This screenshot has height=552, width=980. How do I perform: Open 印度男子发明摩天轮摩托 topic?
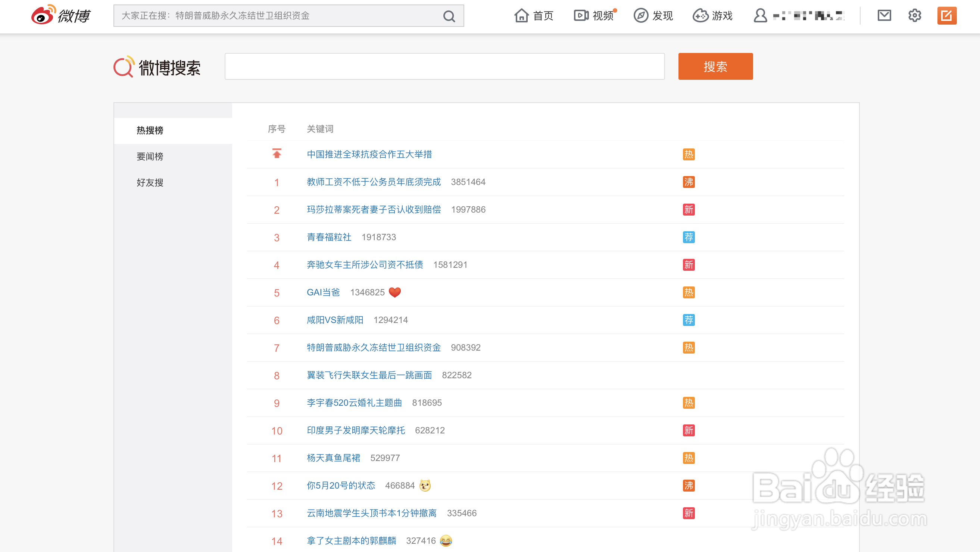[356, 430]
